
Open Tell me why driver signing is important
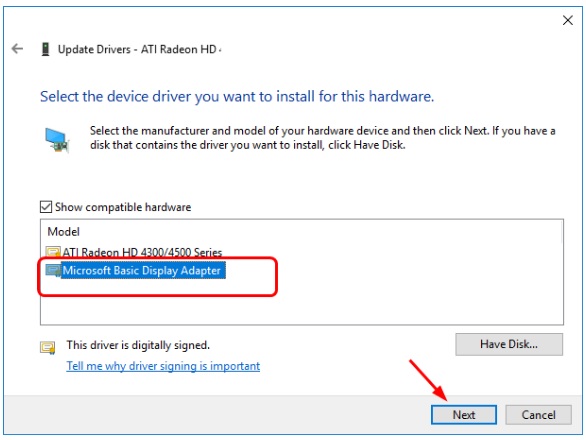pos(163,366)
